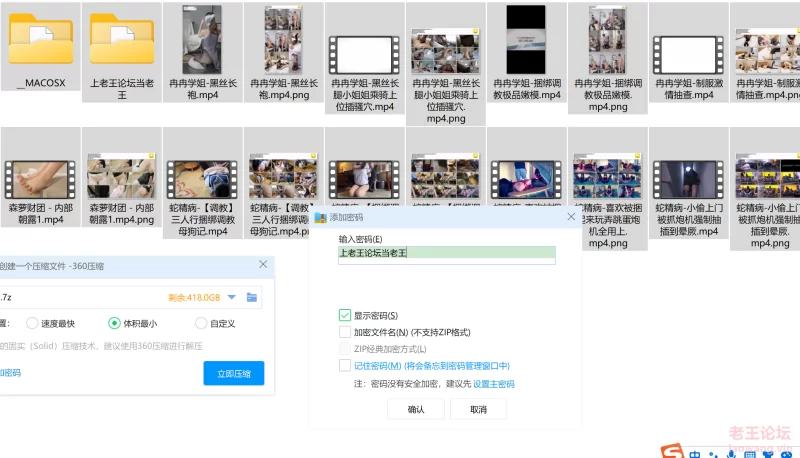Check the 记住密码 option

pos(345,366)
